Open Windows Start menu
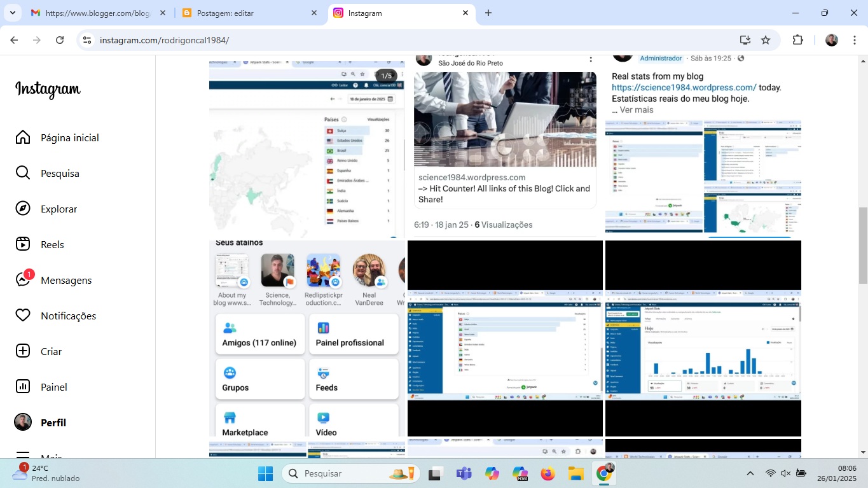The height and width of the screenshot is (488, 868). pyautogui.click(x=265, y=473)
